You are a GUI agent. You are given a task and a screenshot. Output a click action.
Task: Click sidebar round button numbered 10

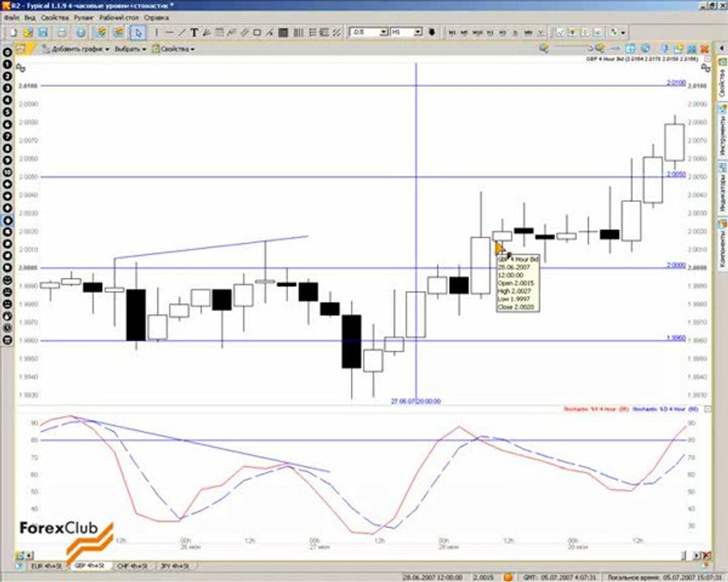(7, 172)
